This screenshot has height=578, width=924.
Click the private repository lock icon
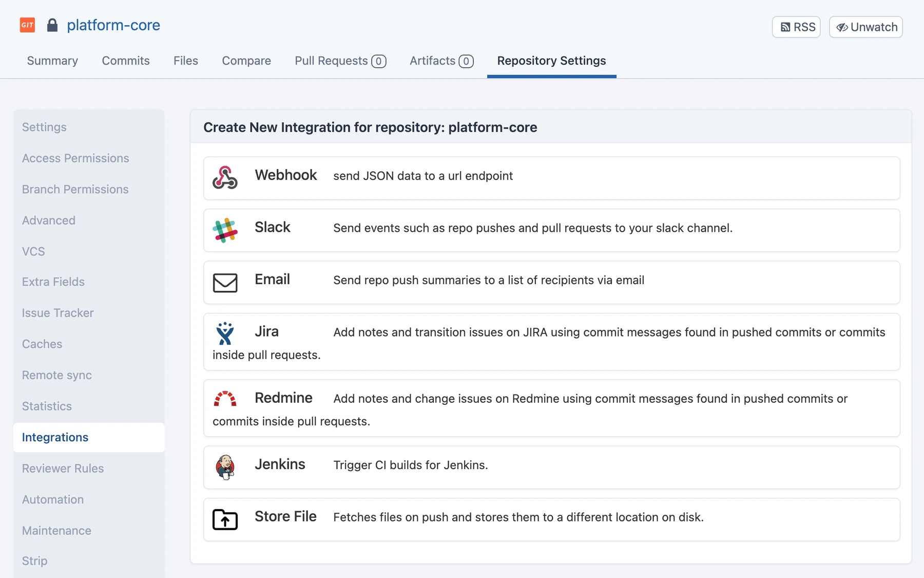[x=52, y=25]
